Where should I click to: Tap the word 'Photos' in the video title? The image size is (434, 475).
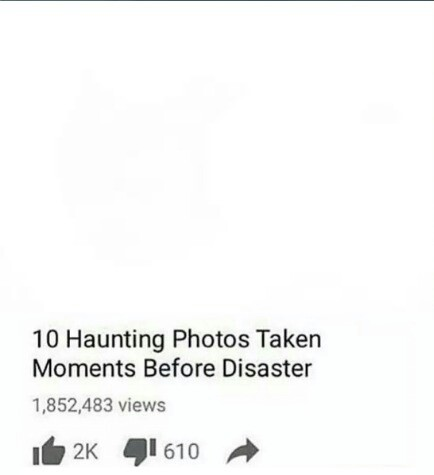(x=210, y=339)
